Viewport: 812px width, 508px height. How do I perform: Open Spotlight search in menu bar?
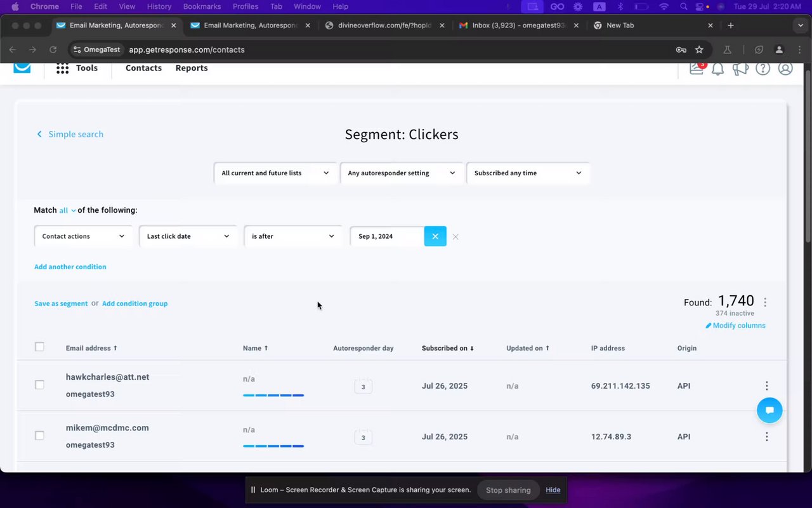pos(683,6)
